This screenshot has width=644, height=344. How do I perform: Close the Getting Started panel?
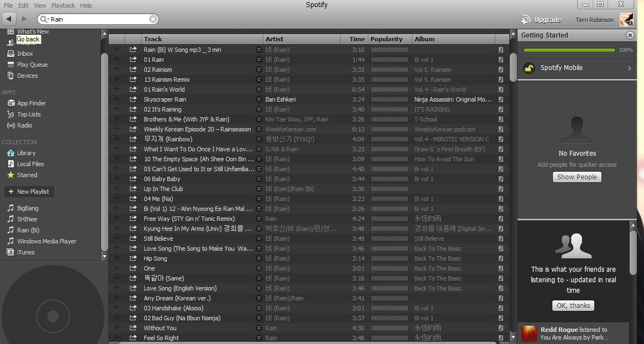coord(630,35)
